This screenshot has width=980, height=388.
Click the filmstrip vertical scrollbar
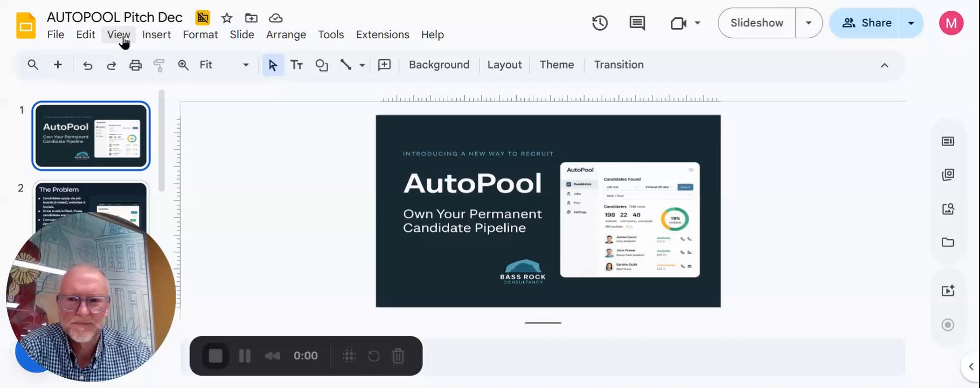[161, 141]
